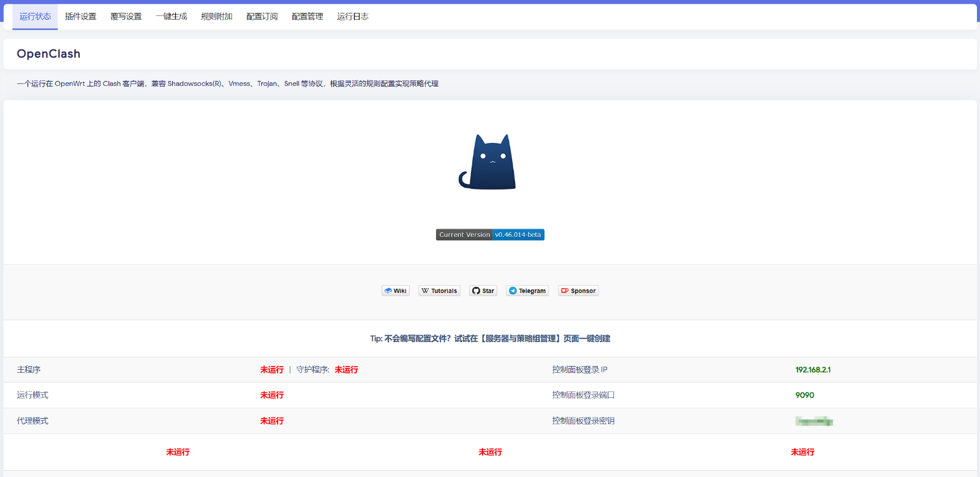
Task: Switch to the 配置管理 tab
Action: (307, 17)
